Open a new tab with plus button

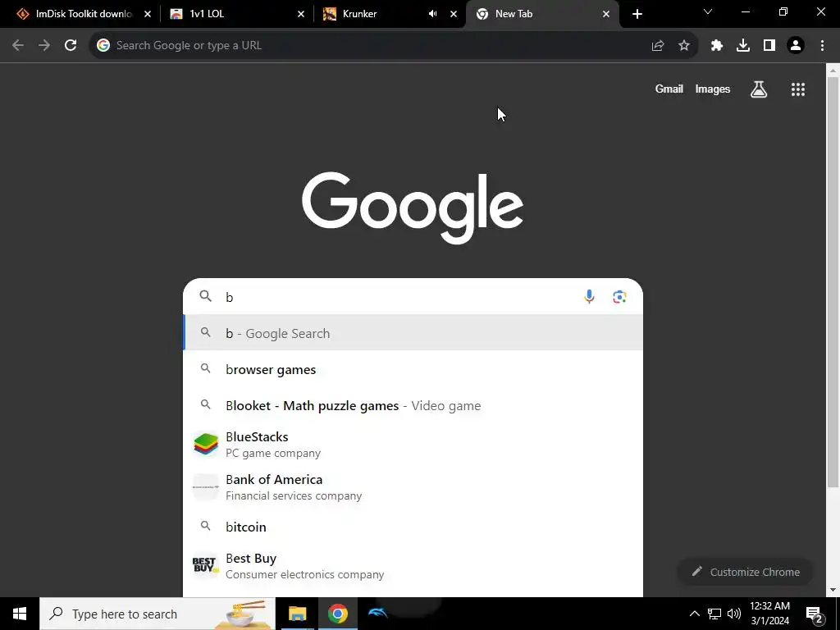[x=637, y=14]
